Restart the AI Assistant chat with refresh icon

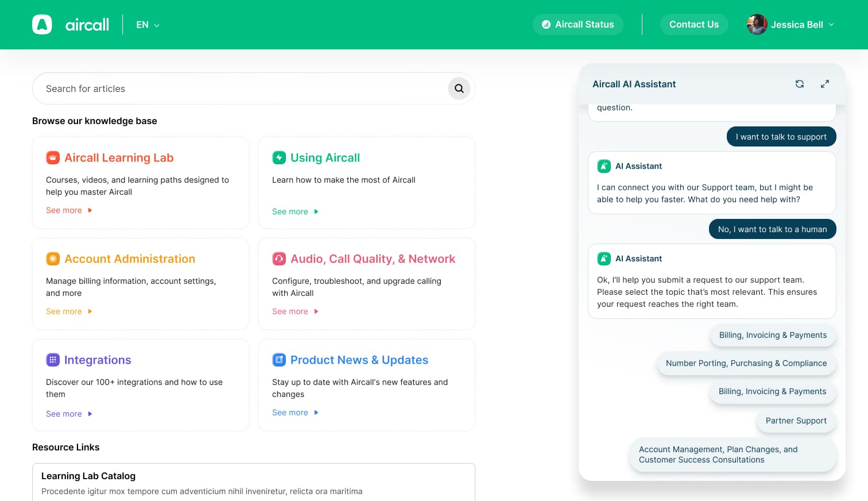(800, 84)
